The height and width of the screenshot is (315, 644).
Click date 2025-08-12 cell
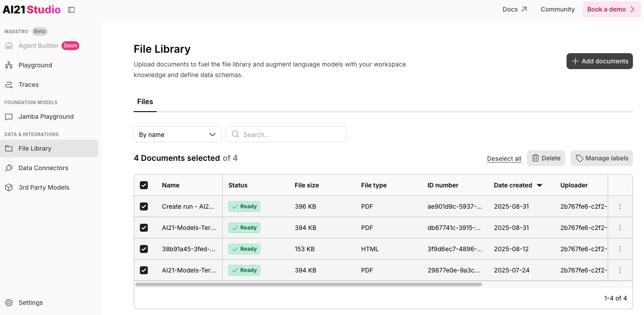pos(511,249)
